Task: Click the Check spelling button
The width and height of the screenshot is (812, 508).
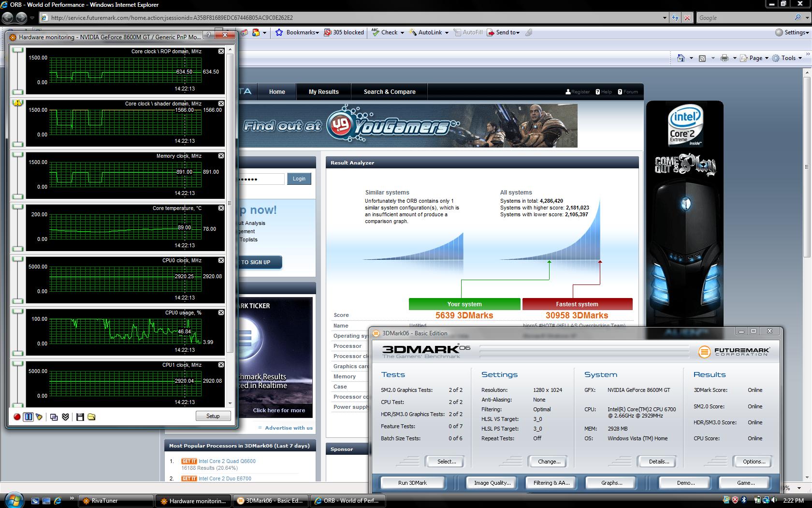Action: (385, 32)
